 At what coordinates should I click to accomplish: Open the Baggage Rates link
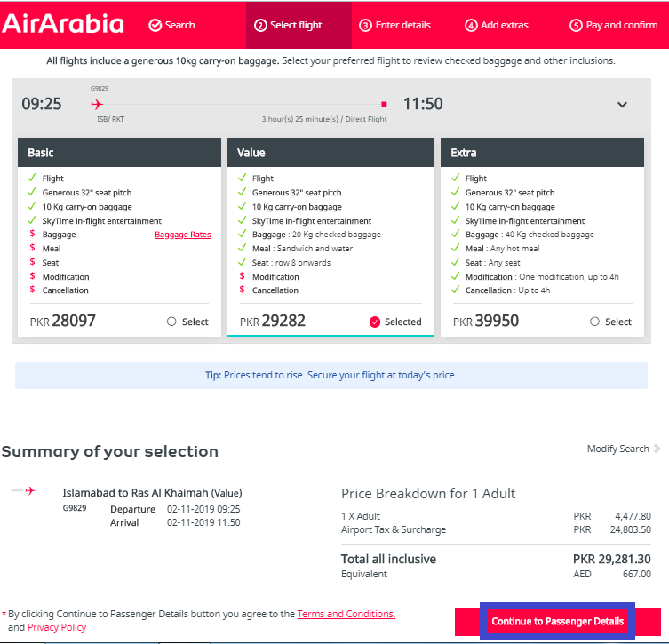[183, 235]
